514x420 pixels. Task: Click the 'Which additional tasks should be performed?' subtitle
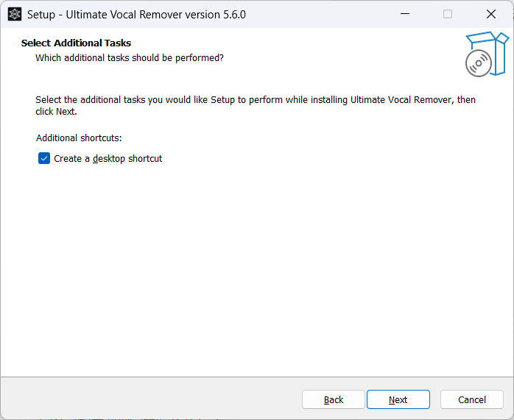[129, 57]
